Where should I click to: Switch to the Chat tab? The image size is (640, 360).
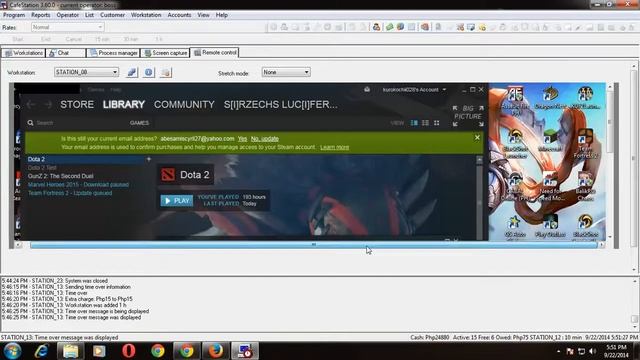coord(66,53)
